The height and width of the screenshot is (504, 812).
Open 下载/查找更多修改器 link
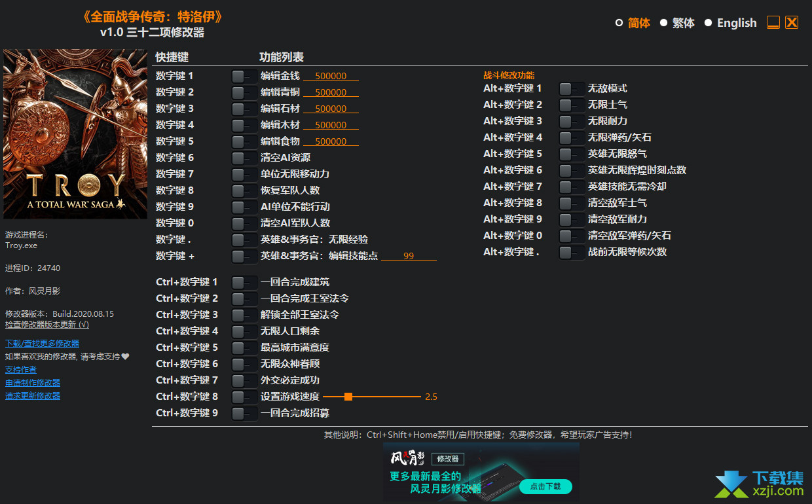click(x=42, y=343)
